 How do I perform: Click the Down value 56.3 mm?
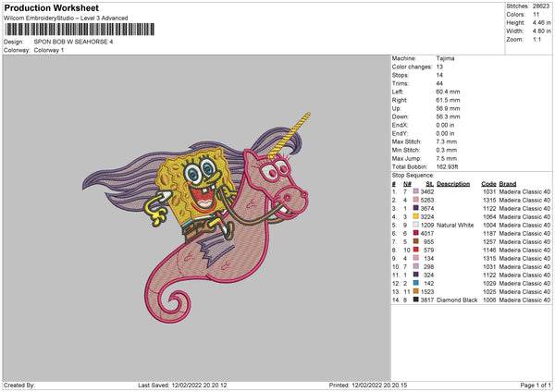(448, 116)
